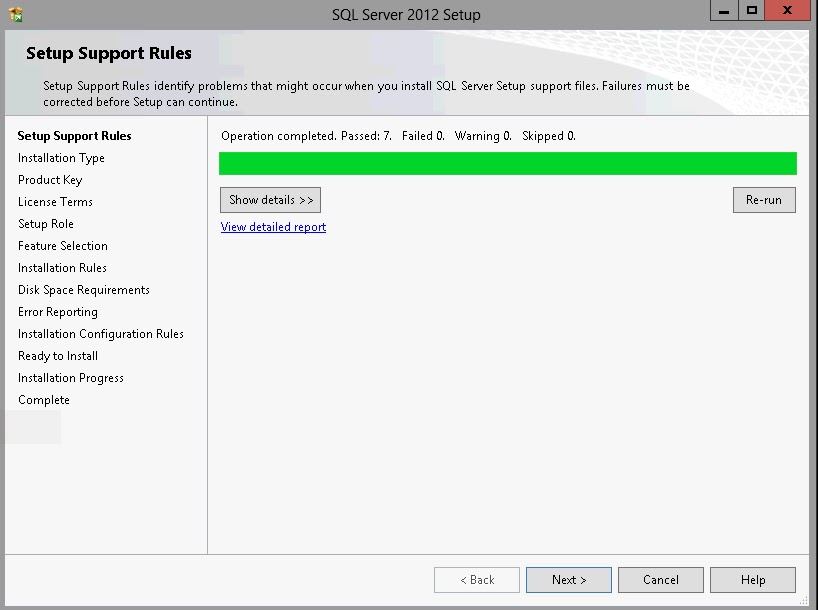The height and width of the screenshot is (610, 818).
Task: Select Product Key step
Action: coord(50,180)
